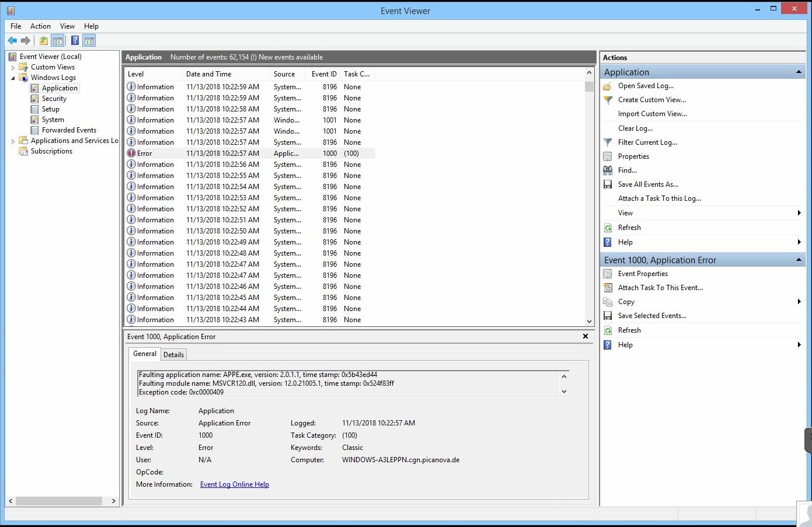Select the Create Custom View filter icon

click(608, 100)
